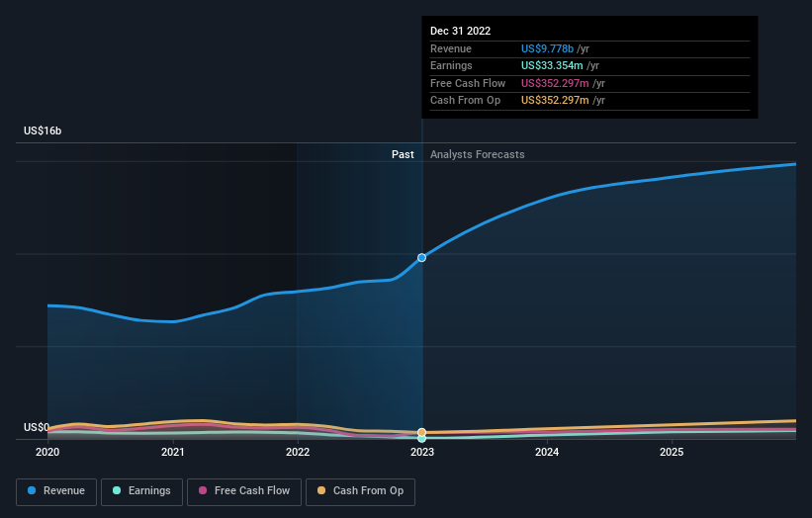
Task: Click the Free Cash Flow label in tooltip
Action: [468, 83]
